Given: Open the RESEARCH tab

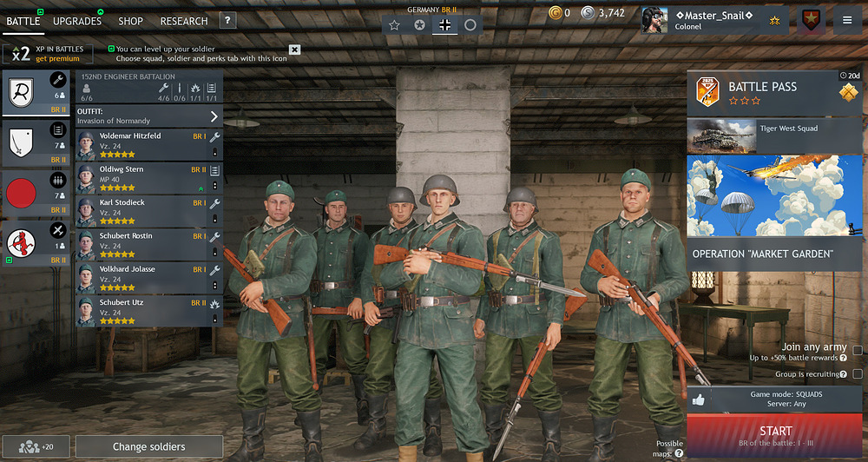Looking at the screenshot, I should (184, 21).
